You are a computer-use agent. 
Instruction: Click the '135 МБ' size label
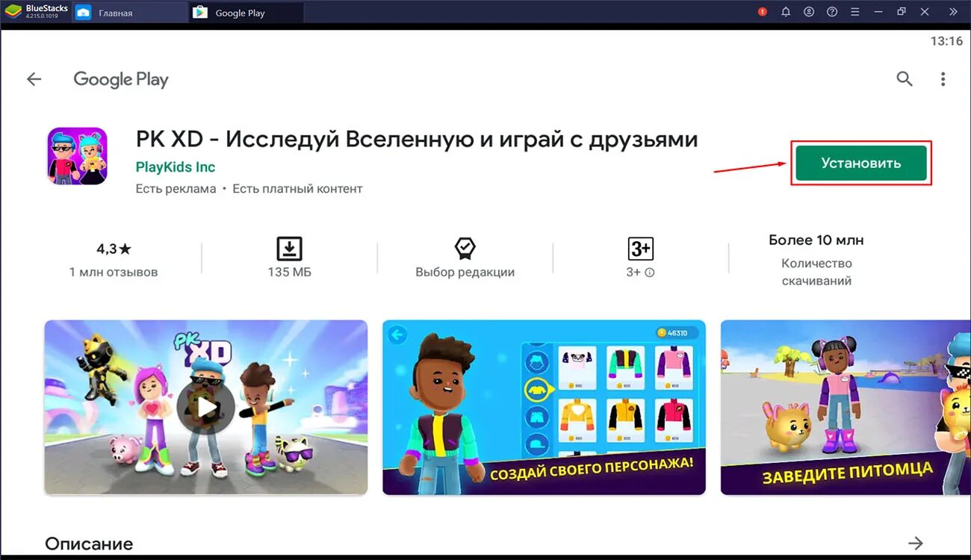click(289, 273)
